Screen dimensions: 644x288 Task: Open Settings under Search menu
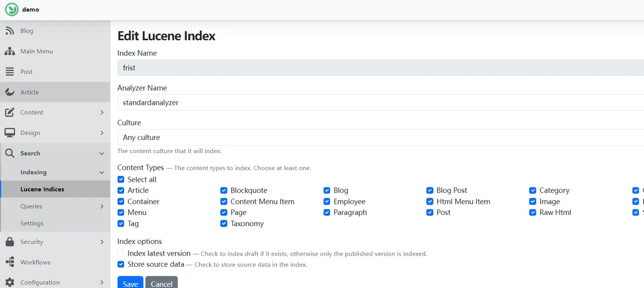(32, 224)
